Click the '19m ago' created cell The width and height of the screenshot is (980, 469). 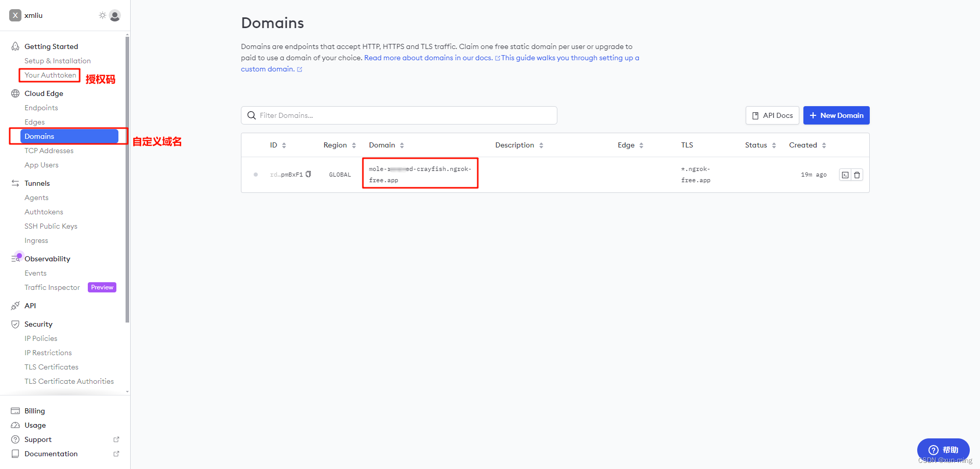point(814,175)
